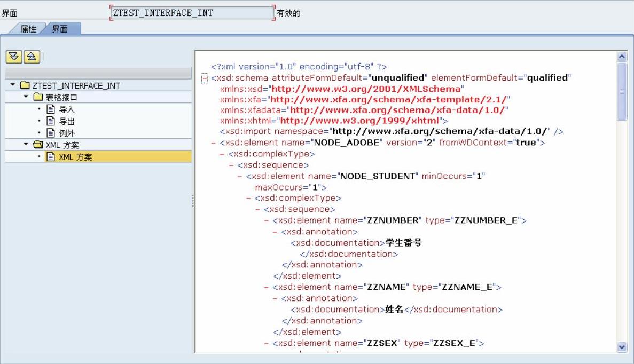The image size is (634, 364).
Task: Collapse the 表格接口 tree node
Action: (x=26, y=97)
